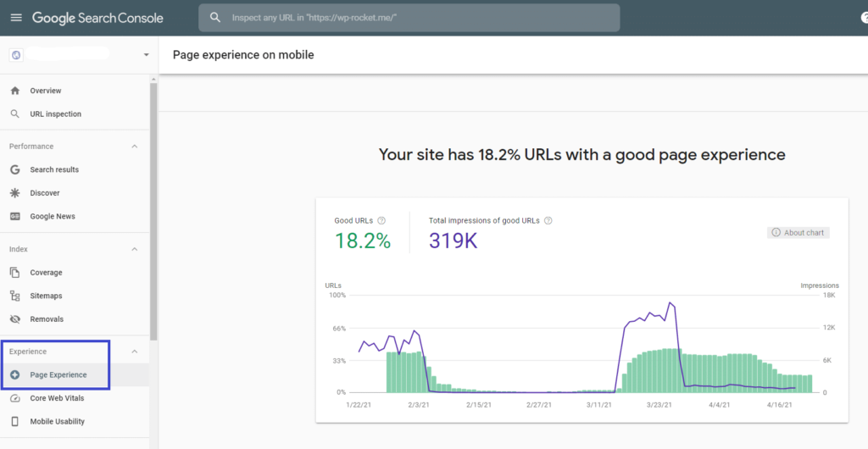Click the 2/3/21 date on chart axis
Viewport: 868px width, 449px height.
[419, 405]
